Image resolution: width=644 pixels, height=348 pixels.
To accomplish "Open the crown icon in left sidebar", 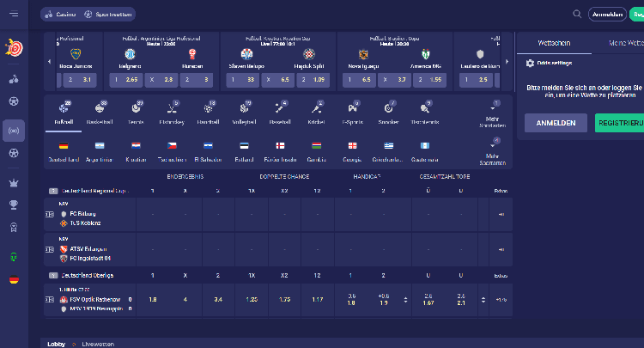I will [14, 182].
